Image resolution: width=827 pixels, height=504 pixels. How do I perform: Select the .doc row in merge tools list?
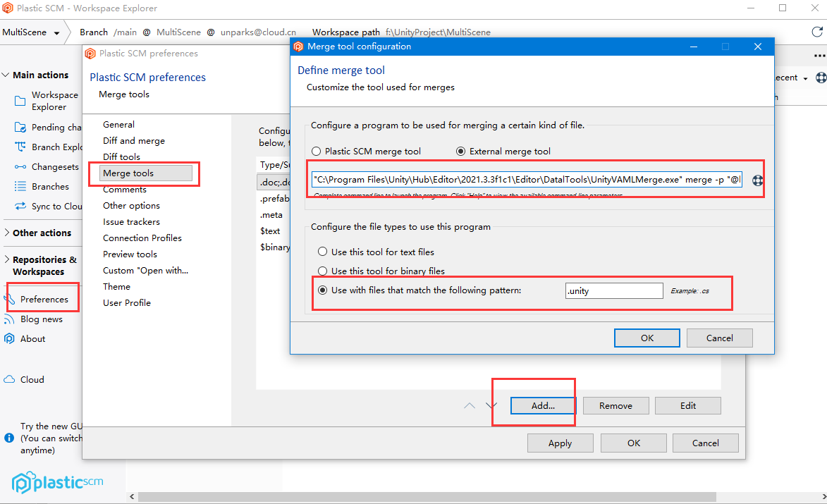(274, 183)
